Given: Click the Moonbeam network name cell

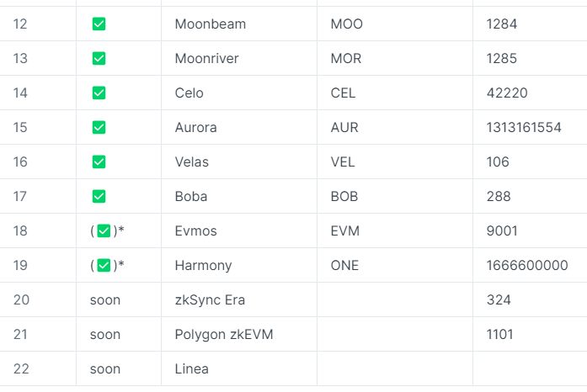Looking at the screenshot, I should tap(211, 24).
